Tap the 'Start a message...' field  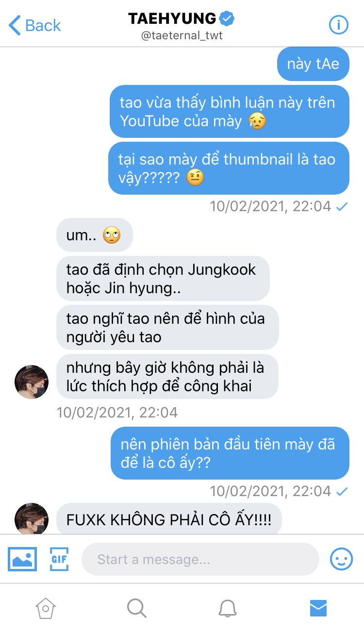coord(200,559)
